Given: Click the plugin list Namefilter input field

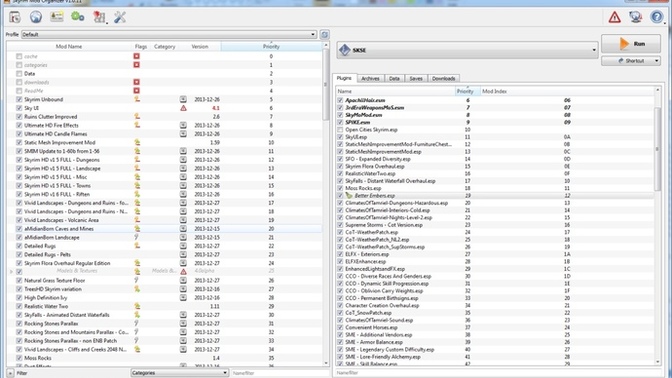Looking at the screenshot, I should point(498,373).
